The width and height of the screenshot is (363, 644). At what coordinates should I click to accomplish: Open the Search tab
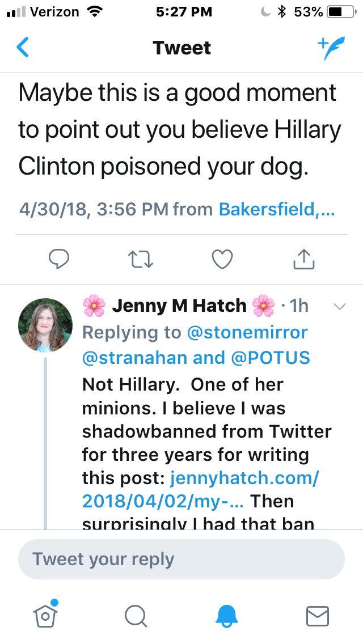coord(136,615)
